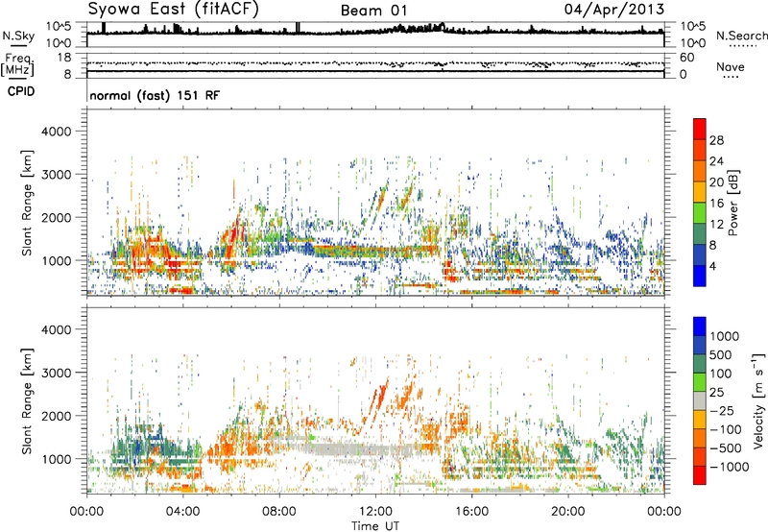This screenshot has width=768, height=532.
Task: Select the "normal (fast) 151 RF" text
Action: tap(155, 95)
